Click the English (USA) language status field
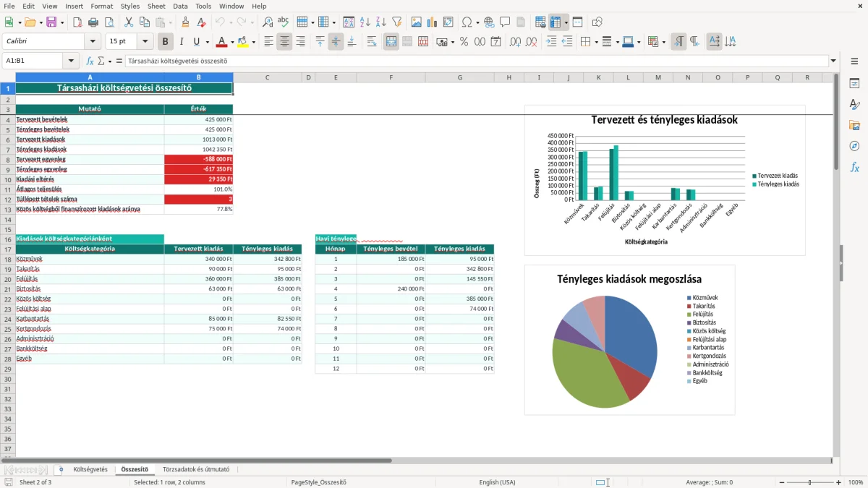Viewport: 868px width, 488px height. click(x=497, y=482)
